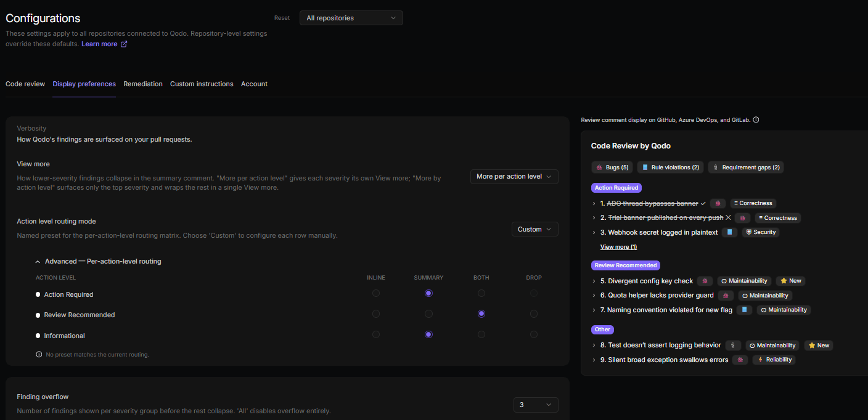The height and width of the screenshot is (420, 868).
Task: Click the Action Required badge in preview
Action: coord(617,188)
